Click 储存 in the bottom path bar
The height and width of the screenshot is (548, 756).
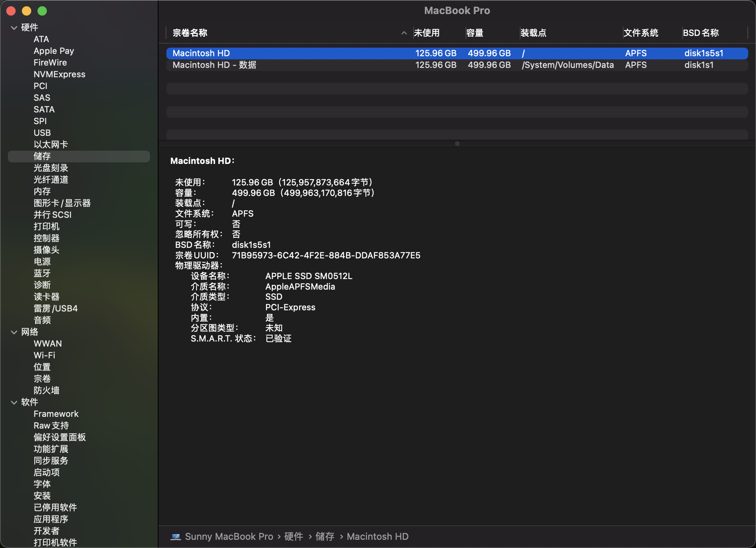pos(325,537)
